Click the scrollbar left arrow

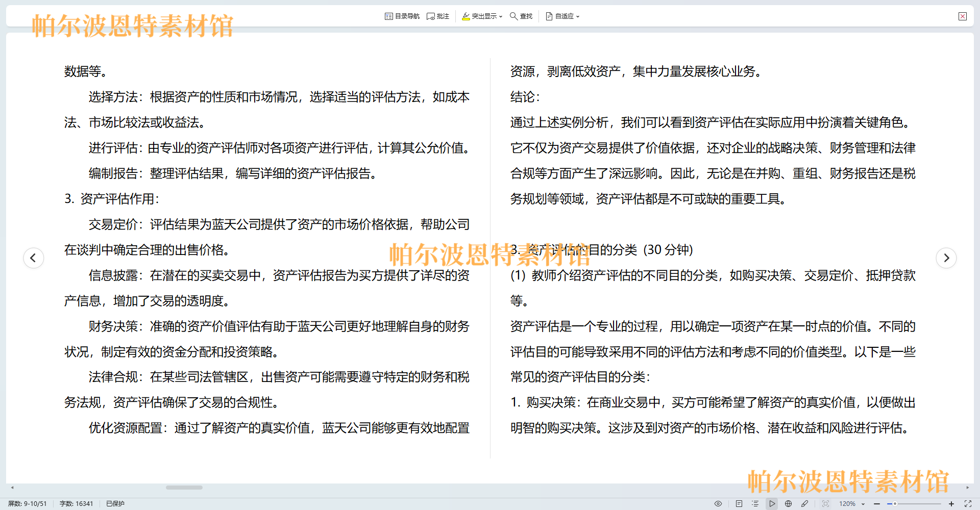click(x=12, y=488)
